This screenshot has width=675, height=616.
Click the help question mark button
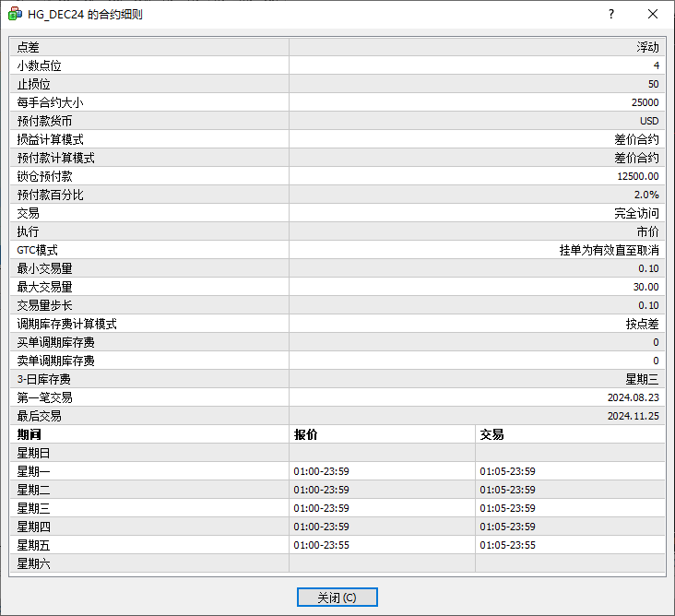(x=611, y=14)
